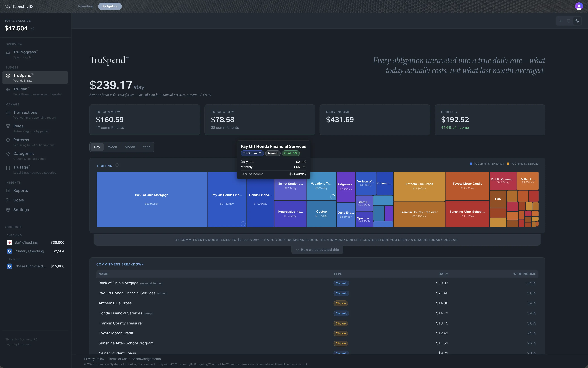Viewport: 588px width, 368px height.
Task: Select system theme monitor toggle
Action: [569, 21]
